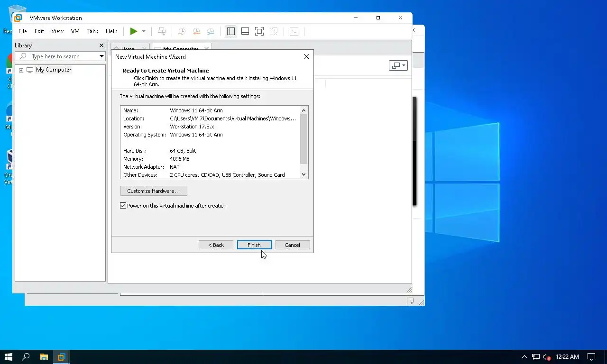Open File Explorer from the taskbar
The height and width of the screenshot is (364, 607).
pyautogui.click(x=44, y=357)
